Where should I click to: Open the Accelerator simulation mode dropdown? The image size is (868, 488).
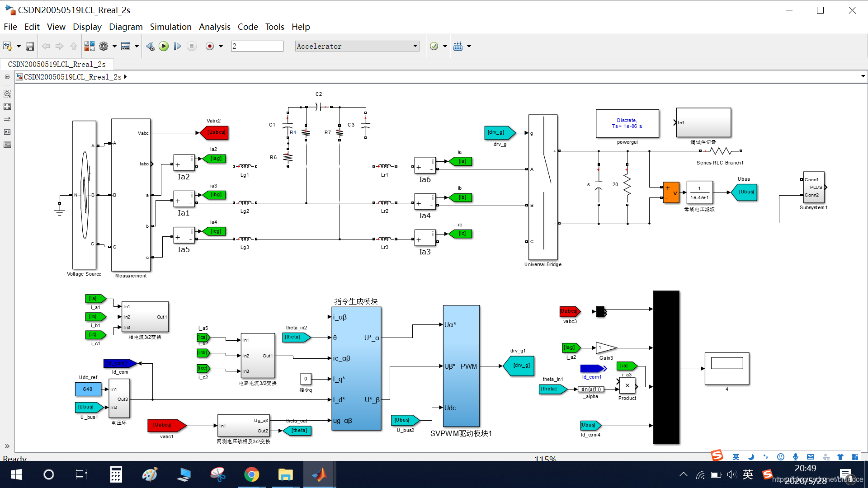click(x=357, y=46)
